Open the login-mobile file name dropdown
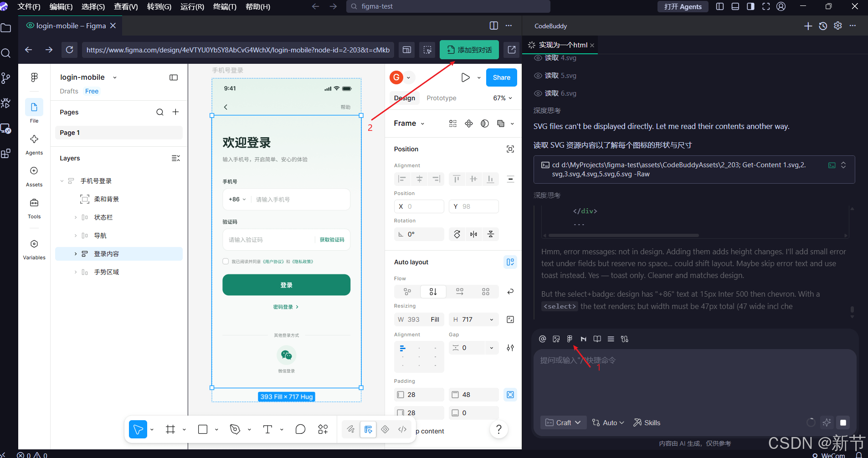868x458 pixels. click(115, 77)
